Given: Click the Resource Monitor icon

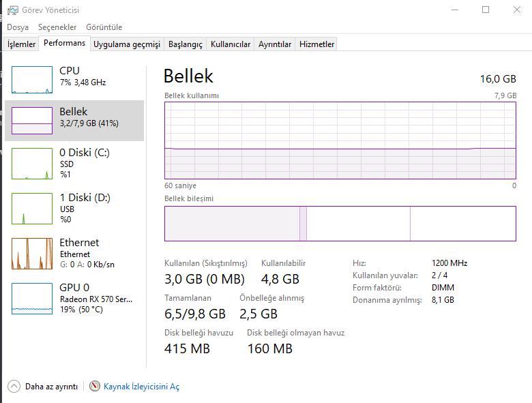Looking at the screenshot, I should point(95,387).
